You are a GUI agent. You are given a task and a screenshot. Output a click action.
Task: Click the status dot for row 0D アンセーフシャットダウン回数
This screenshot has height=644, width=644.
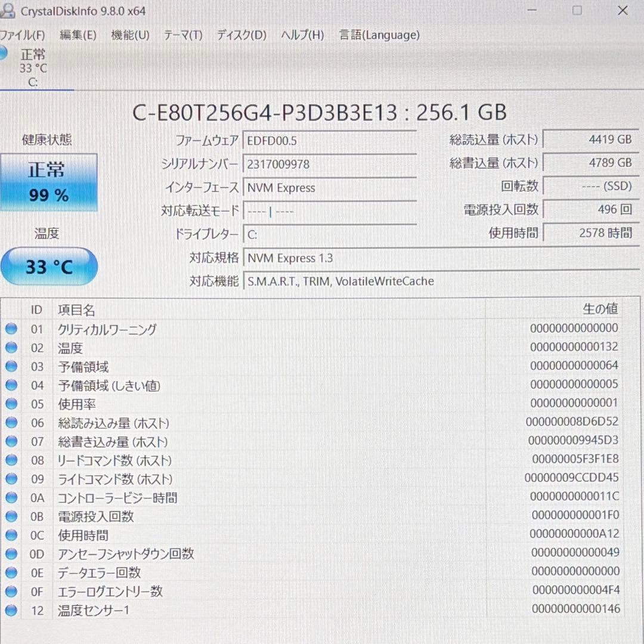[11, 553]
